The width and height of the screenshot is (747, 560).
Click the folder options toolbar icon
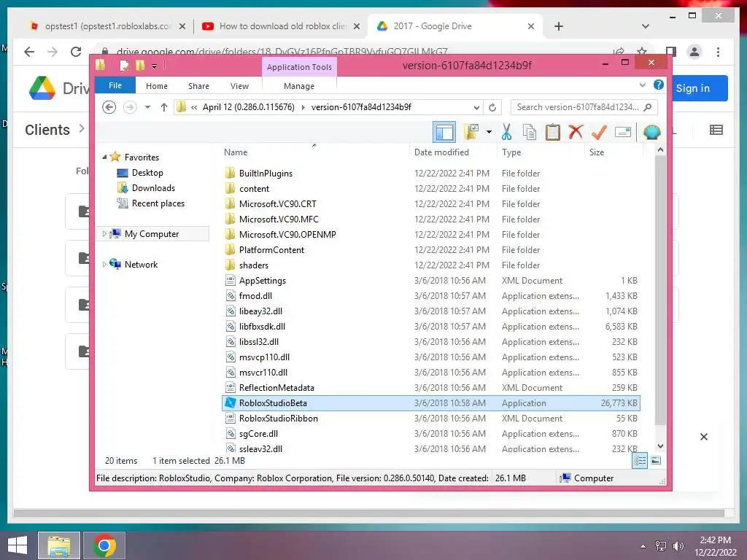pos(472,132)
